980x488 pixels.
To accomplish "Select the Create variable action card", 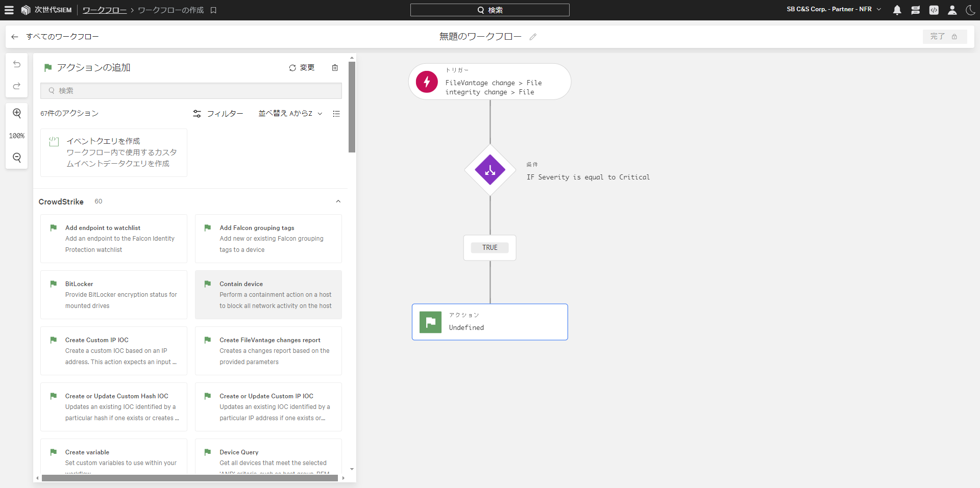I will (x=114, y=456).
